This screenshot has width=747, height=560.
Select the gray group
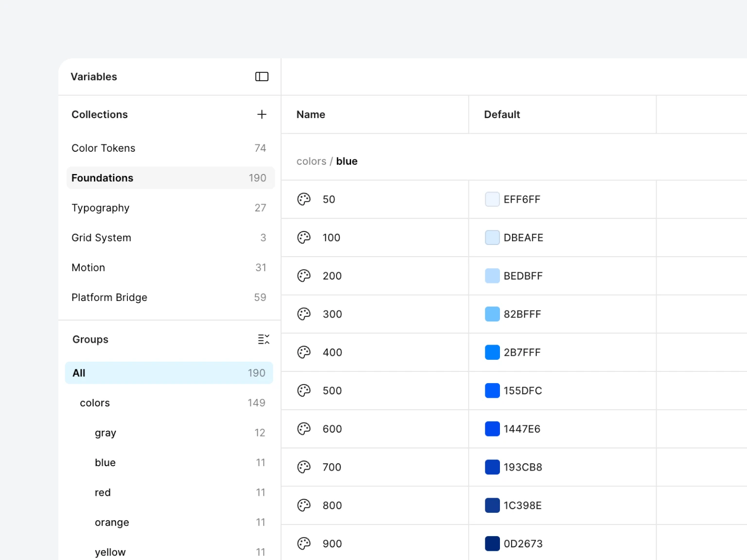(169, 433)
